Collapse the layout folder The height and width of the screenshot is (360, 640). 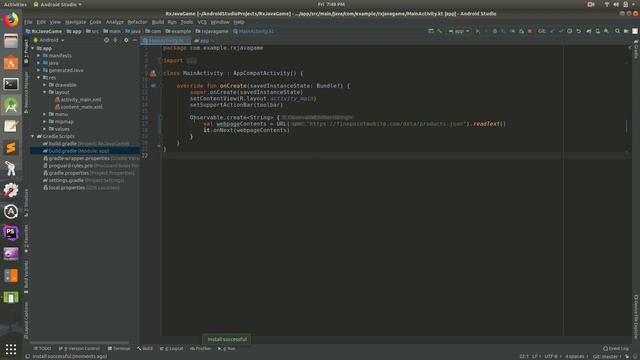pyautogui.click(x=45, y=92)
